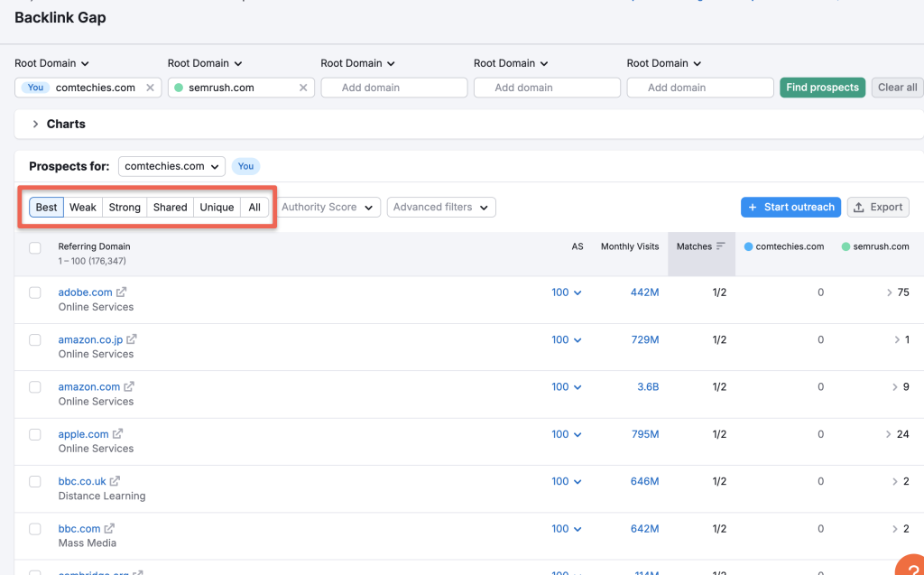Select the Shared filter tab
This screenshot has width=924, height=575.
pyautogui.click(x=170, y=207)
